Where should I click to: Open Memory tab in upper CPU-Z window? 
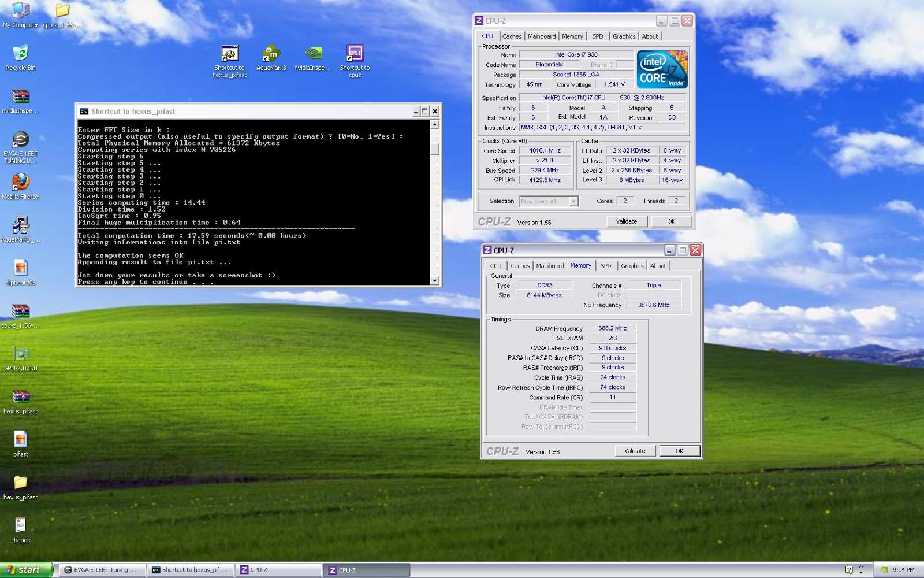[572, 36]
